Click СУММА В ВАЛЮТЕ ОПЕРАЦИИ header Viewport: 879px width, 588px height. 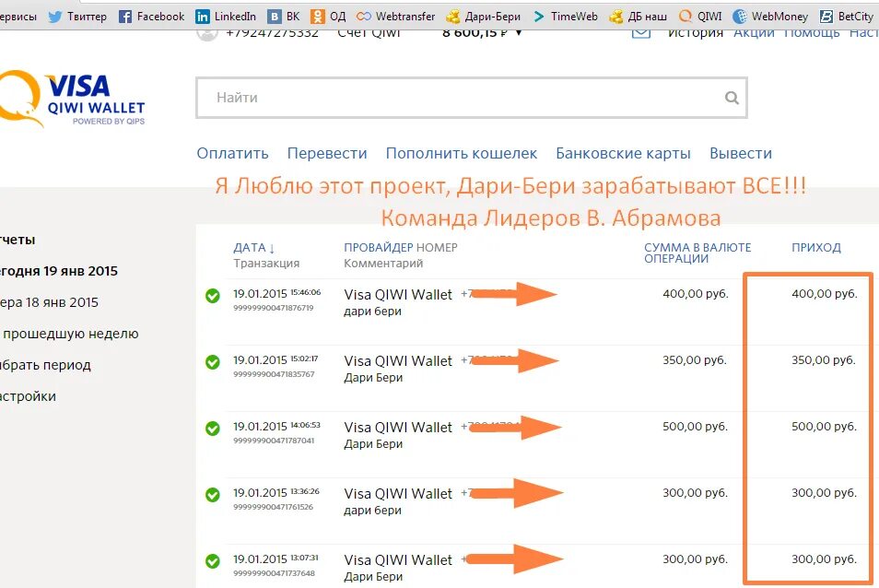click(697, 253)
